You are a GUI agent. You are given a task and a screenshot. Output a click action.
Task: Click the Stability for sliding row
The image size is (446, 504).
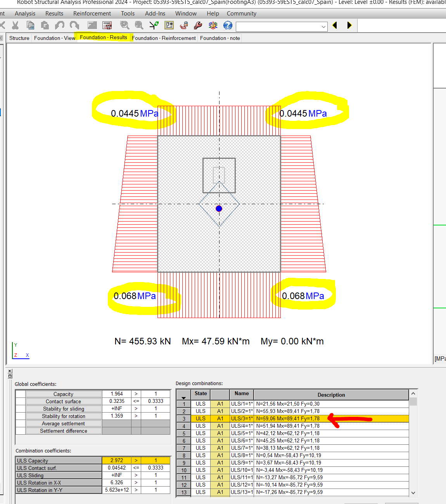pos(93,409)
